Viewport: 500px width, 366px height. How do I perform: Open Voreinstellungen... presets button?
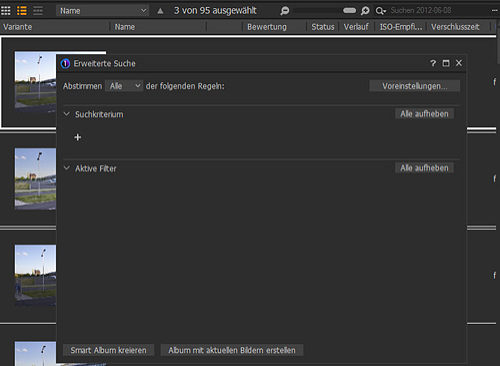(x=414, y=86)
